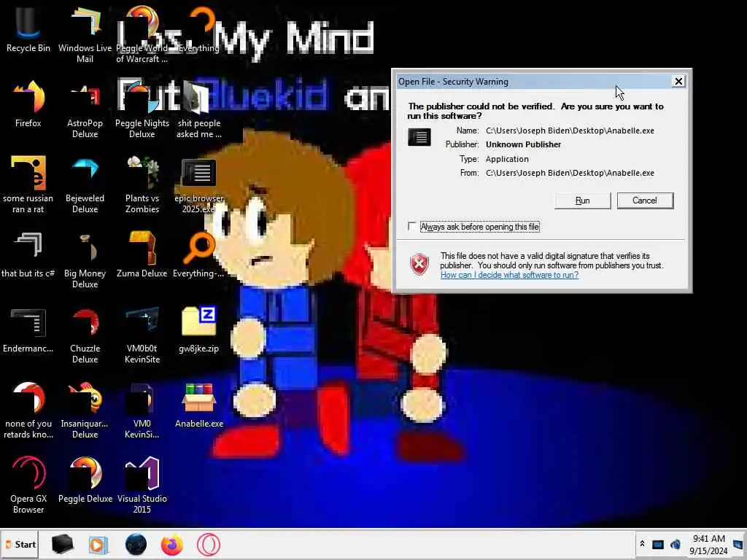Select the Windows Live Mail shortcut
This screenshot has height=560, width=747.
click(x=85, y=34)
